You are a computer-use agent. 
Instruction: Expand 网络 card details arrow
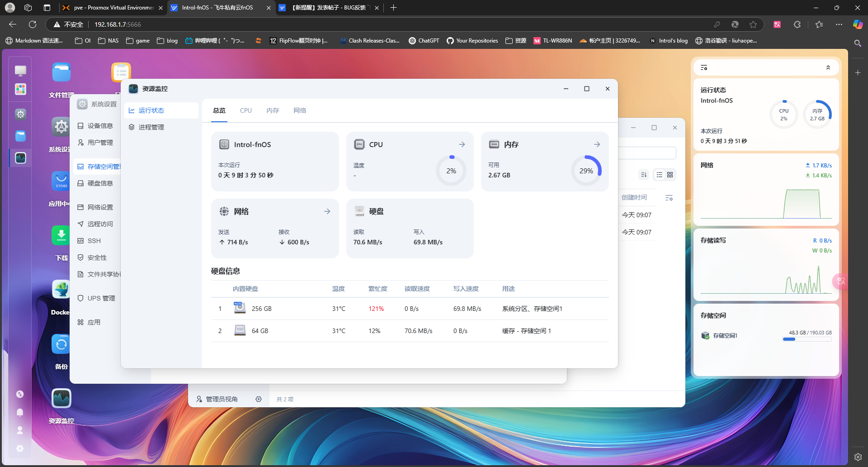point(327,211)
